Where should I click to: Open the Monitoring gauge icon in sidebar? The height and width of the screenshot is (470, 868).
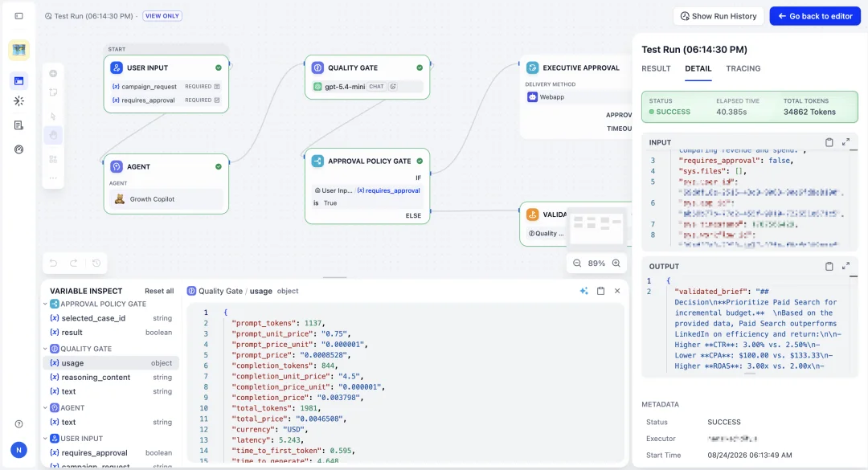[x=18, y=149]
